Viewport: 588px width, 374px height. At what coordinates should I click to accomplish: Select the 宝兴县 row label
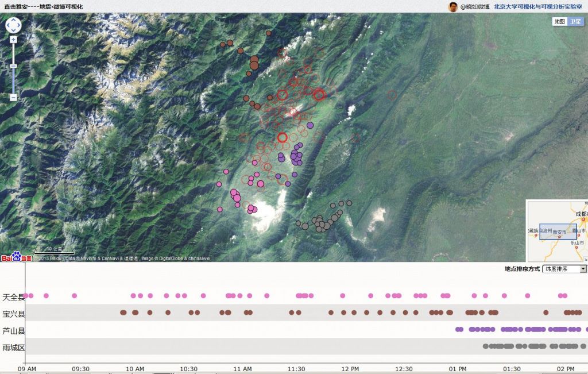point(14,314)
